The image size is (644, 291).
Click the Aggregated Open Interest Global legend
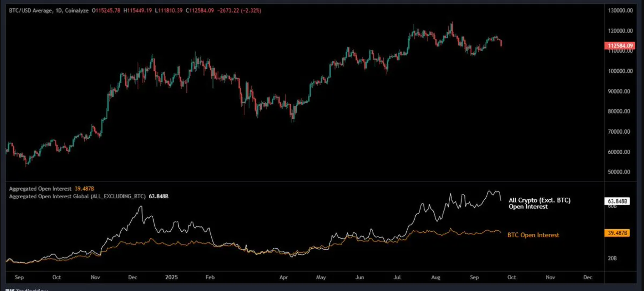pos(77,196)
